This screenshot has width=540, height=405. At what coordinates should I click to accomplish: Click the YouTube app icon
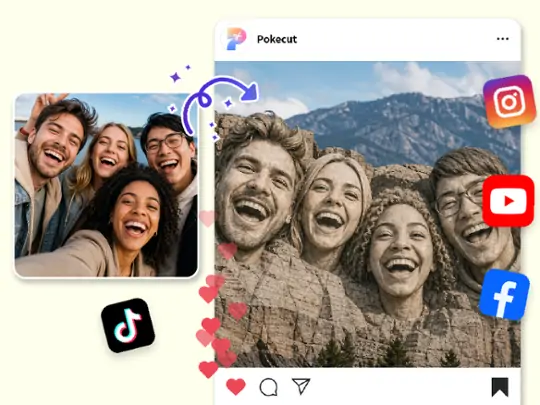(x=508, y=201)
